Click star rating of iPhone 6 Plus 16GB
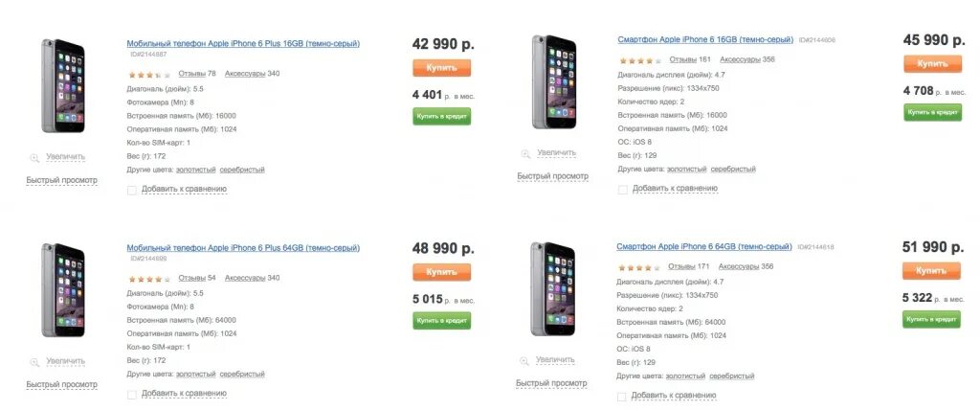This screenshot has width=980, height=410. point(148,74)
